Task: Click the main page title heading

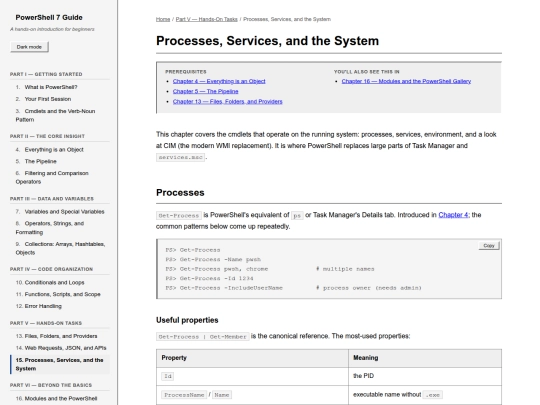Action: 267,41
